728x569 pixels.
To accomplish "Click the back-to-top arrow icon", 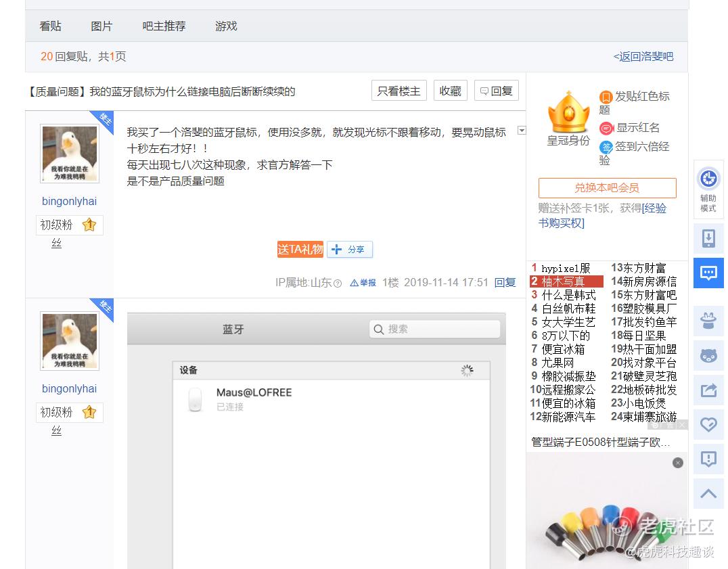I will [708, 493].
